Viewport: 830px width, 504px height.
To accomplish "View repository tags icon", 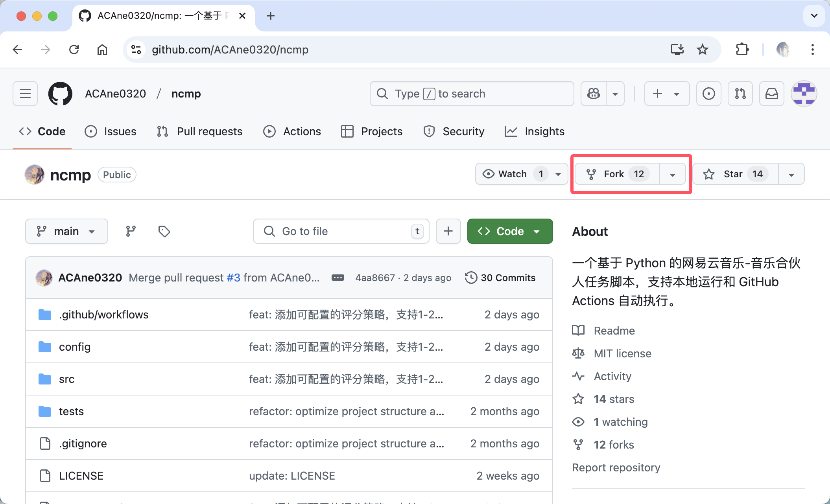I will [164, 231].
